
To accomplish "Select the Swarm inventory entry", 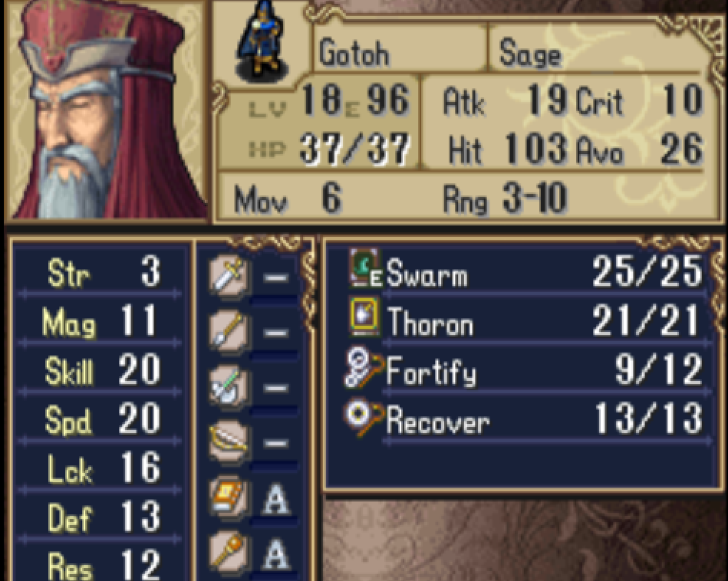I will (525, 271).
